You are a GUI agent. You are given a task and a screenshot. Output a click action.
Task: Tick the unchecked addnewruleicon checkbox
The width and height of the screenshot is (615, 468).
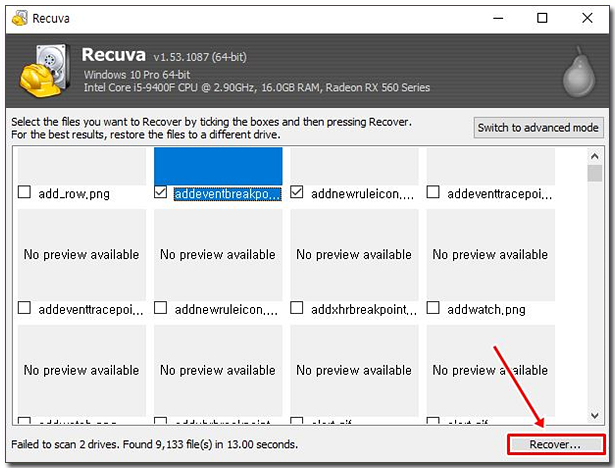[x=160, y=308]
